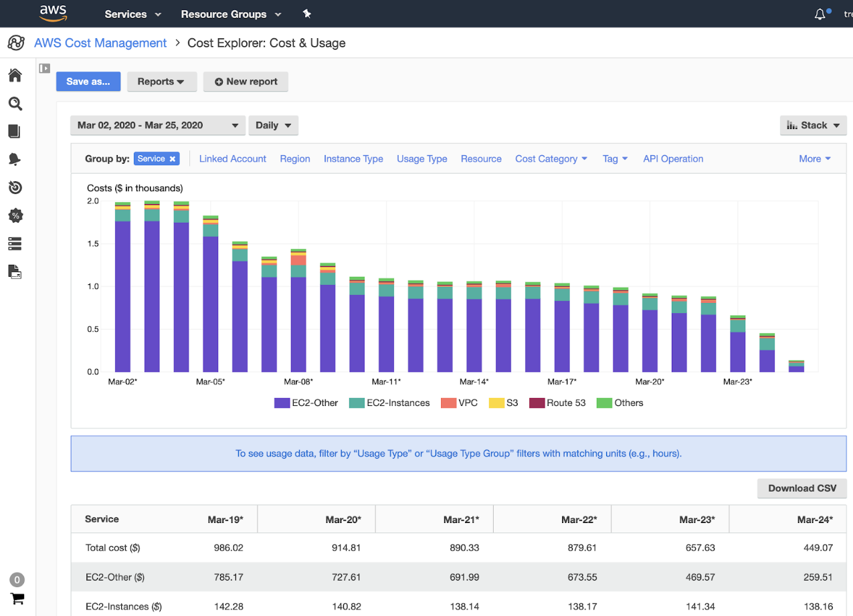Click the Mar-24* column header
This screenshot has height=616, width=853.
815,520
